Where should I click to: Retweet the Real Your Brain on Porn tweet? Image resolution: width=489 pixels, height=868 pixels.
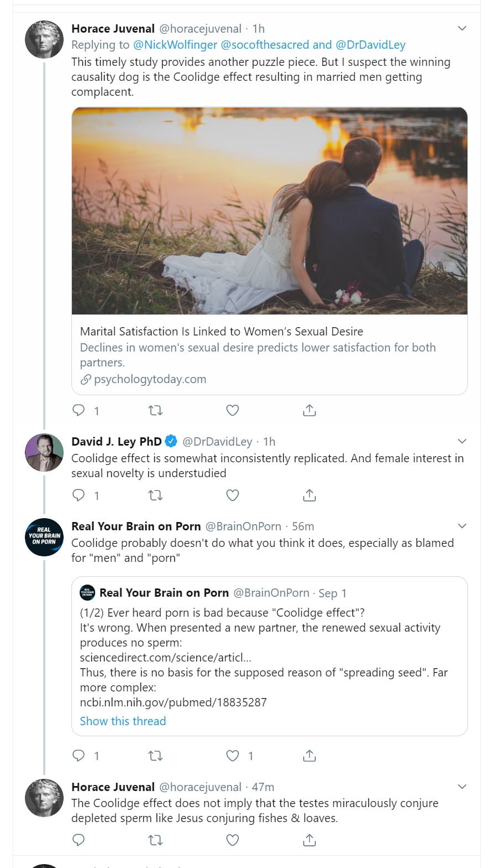tap(156, 755)
